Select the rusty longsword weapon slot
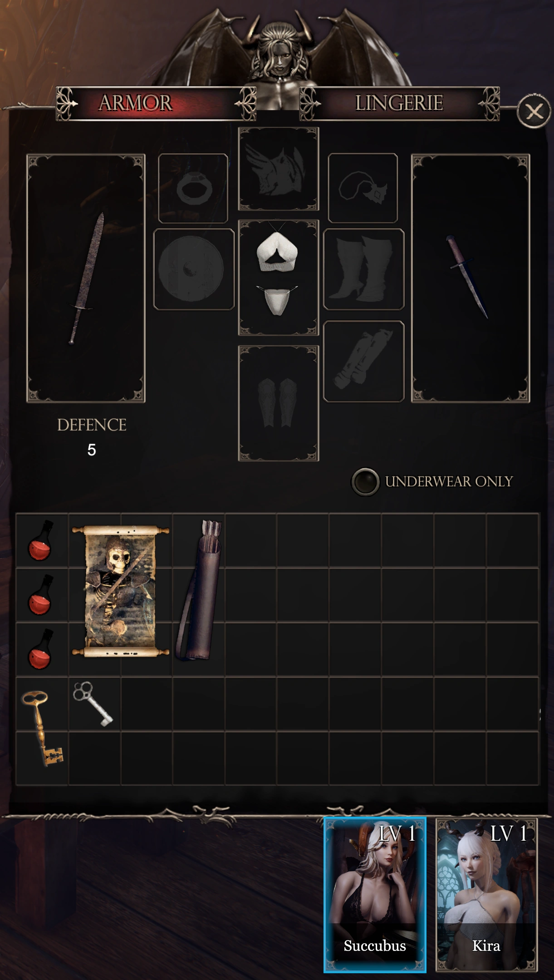Viewport: 554px width, 980px height. [x=86, y=278]
